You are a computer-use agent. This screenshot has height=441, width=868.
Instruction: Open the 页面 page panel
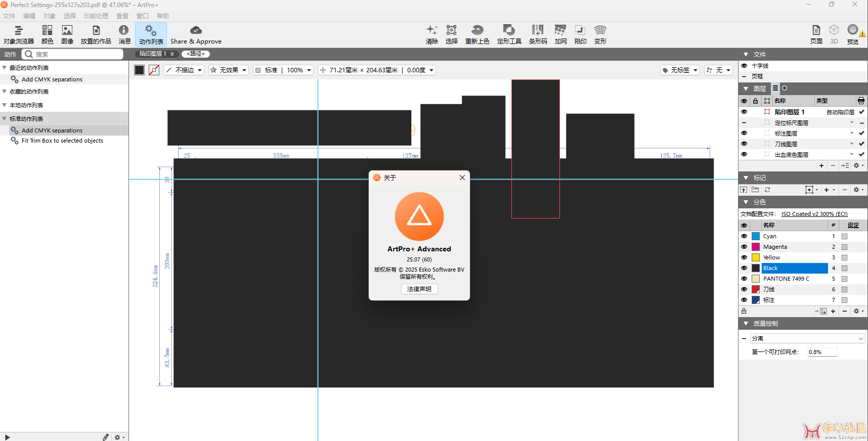point(816,34)
